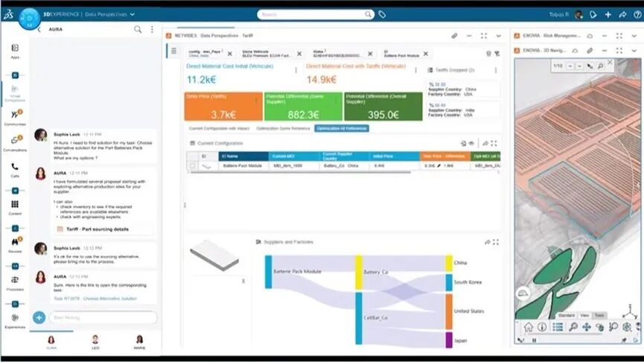Expand ENOVIA Risk Management widget chevron
This screenshot has width=644, height=362.
coord(634,36)
